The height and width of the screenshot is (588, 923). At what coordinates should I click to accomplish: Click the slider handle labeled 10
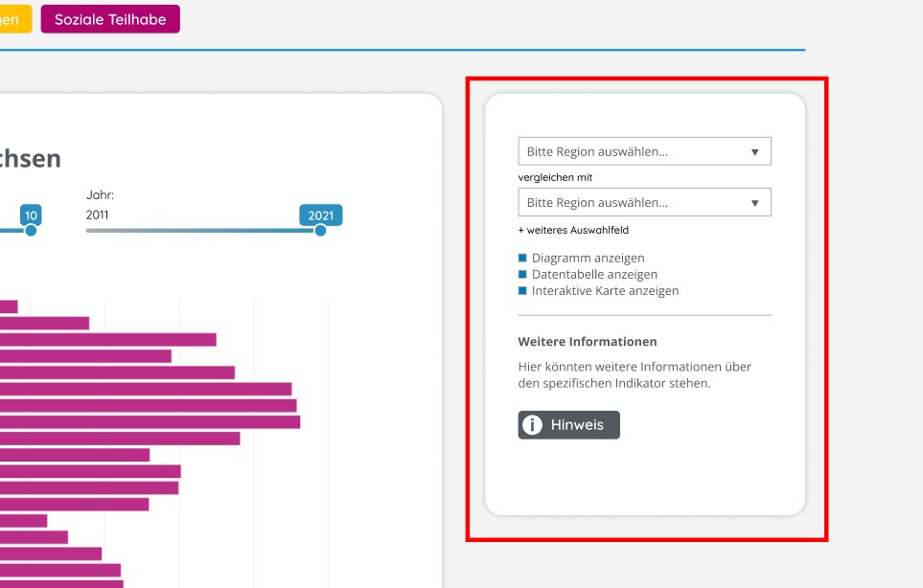point(31,231)
